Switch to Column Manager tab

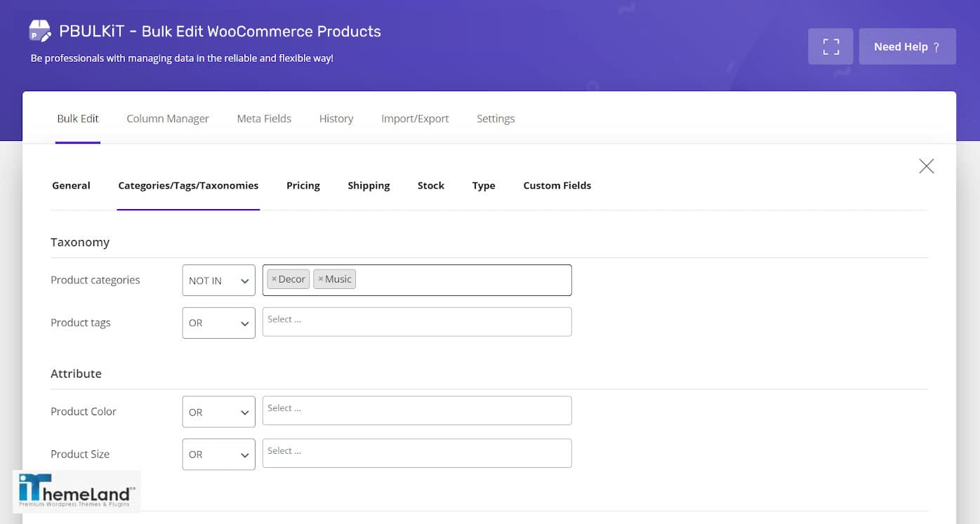pyautogui.click(x=168, y=119)
